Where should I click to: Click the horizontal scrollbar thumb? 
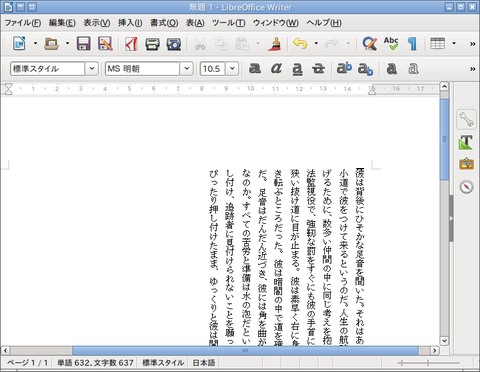pos(245,350)
